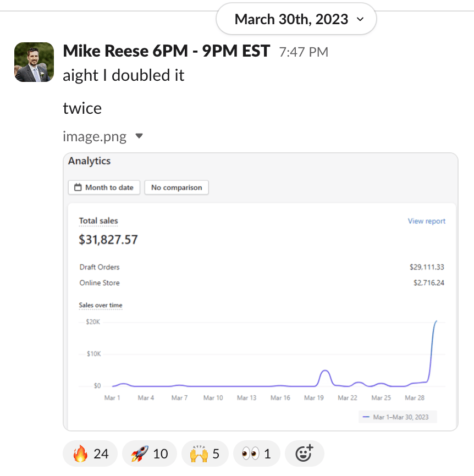Click the Mar 1–Mar 30, 2023 legend
Screen dimensions: 474x476
point(396,417)
